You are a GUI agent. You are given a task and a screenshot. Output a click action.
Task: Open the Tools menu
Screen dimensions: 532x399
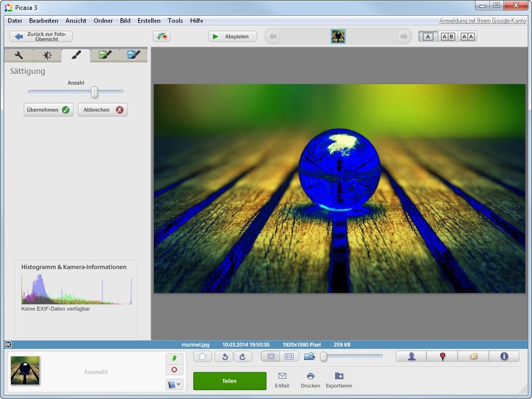(175, 20)
